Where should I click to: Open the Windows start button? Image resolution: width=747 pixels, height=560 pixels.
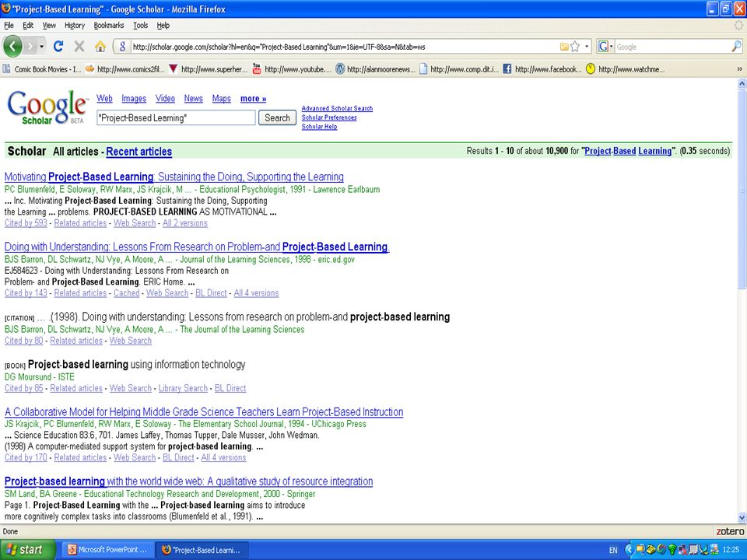tap(27, 550)
